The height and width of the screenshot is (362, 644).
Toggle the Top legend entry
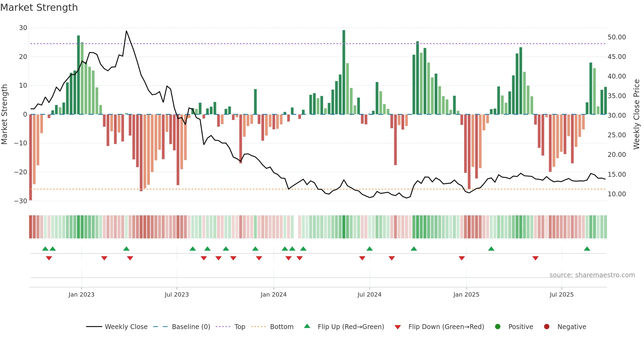[x=230, y=327]
